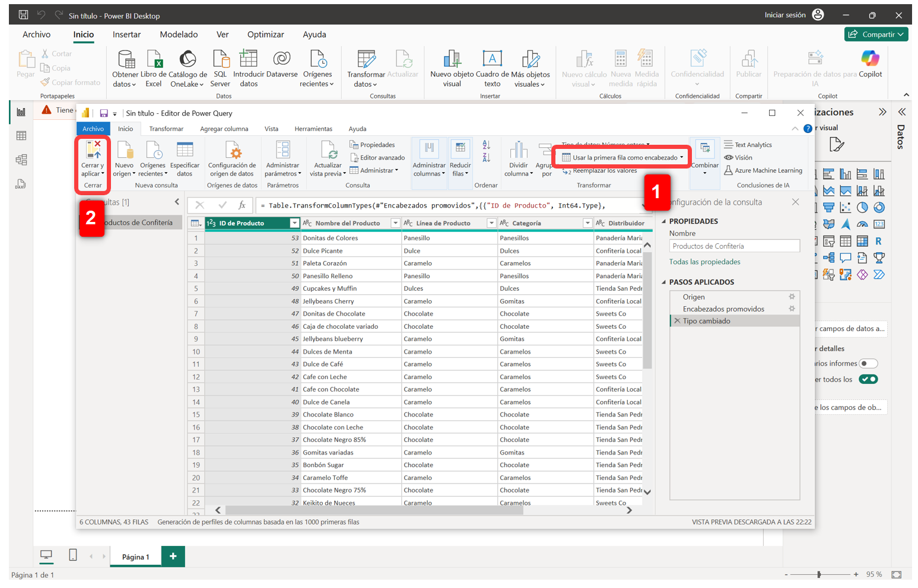This screenshot has height=588, width=918.
Task: Sort ascending with A-Z icon
Action: click(487, 145)
